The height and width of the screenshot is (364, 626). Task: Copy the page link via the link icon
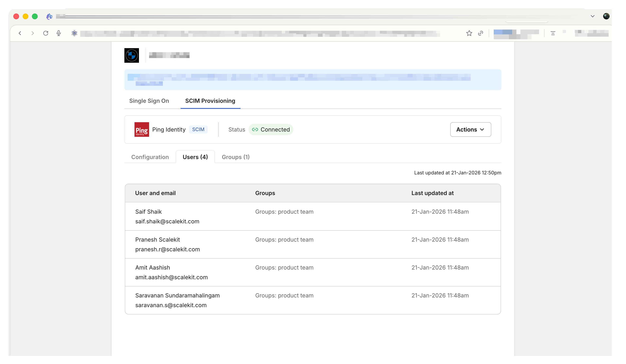point(480,33)
